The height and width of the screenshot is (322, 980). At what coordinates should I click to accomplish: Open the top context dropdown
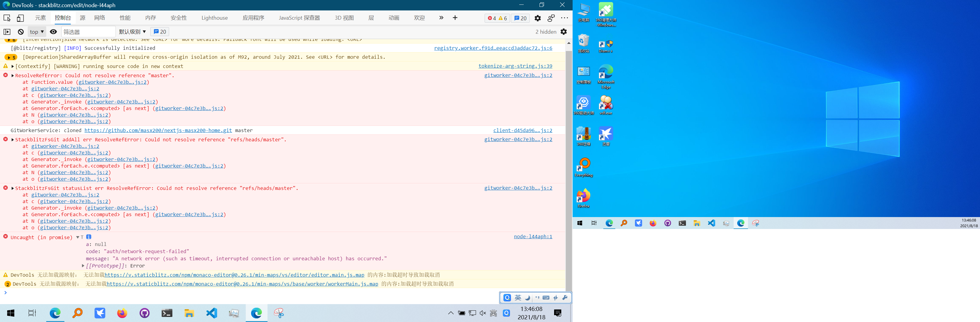pos(37,32)
